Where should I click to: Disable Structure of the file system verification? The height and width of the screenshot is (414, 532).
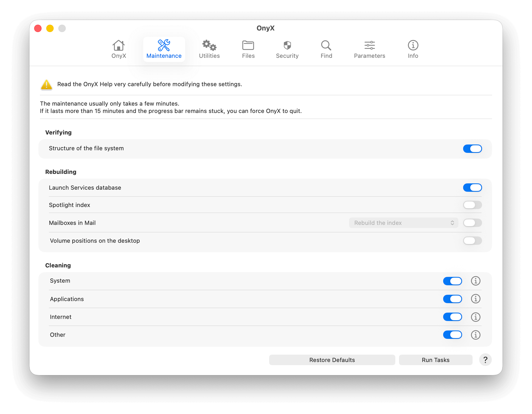coord(472,149)
